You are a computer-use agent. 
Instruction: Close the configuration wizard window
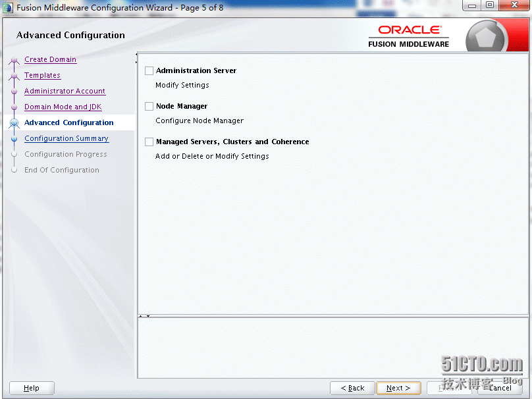pos(514,5)
